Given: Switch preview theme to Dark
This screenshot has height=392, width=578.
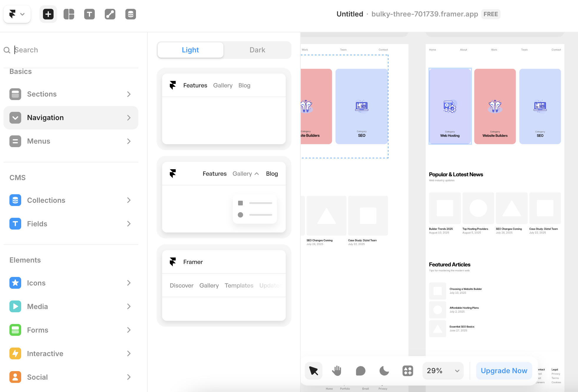Looking at the screenshot, I should click(x=257, y=50).
